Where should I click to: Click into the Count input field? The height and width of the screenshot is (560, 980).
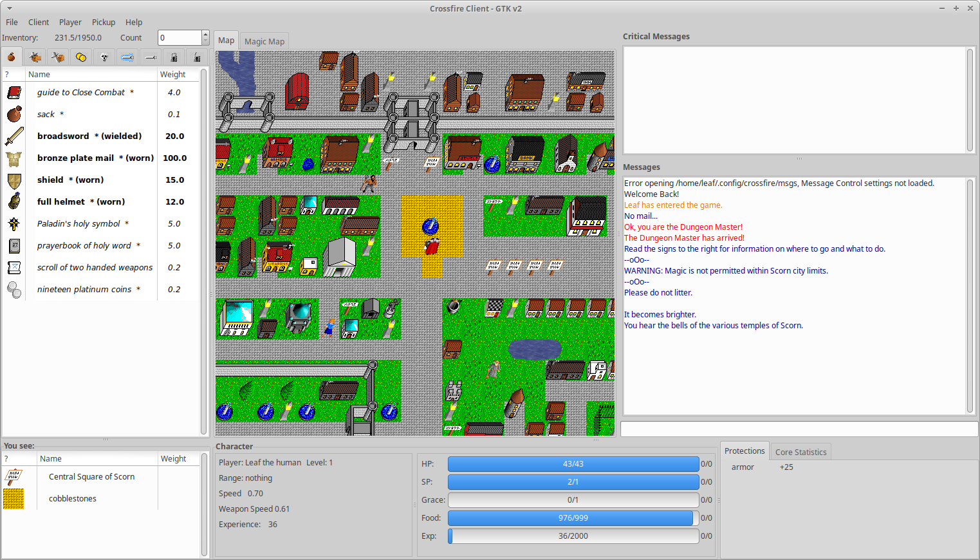[180, 37]
